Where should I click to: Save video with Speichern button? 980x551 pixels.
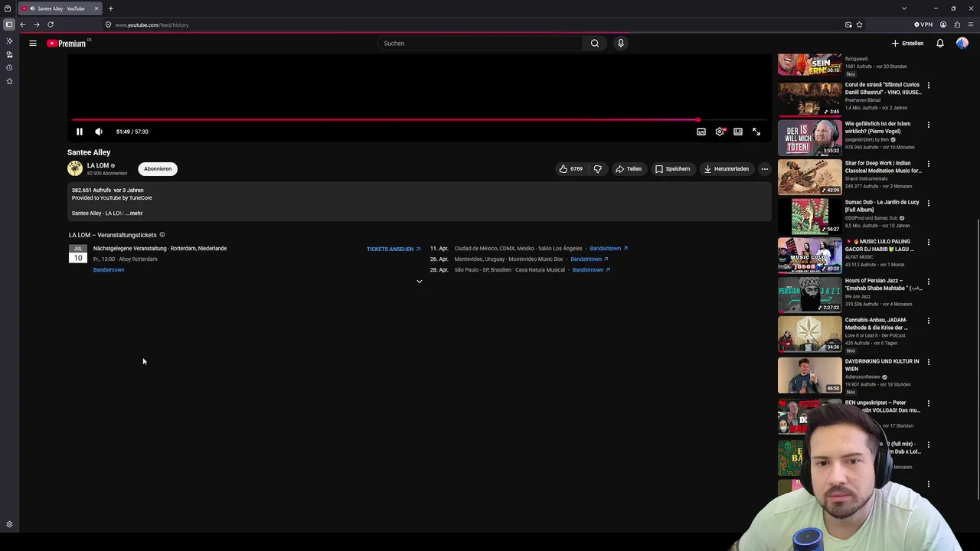pos(673,169)
